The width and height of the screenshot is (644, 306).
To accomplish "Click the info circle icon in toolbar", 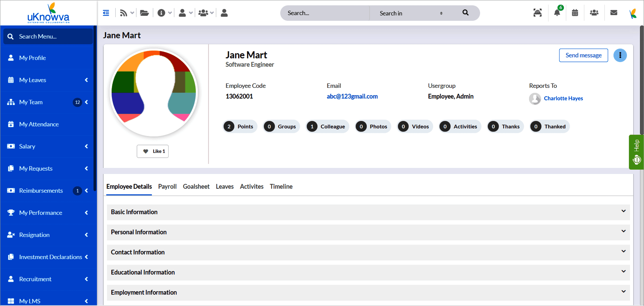I will tap(161, 13).
